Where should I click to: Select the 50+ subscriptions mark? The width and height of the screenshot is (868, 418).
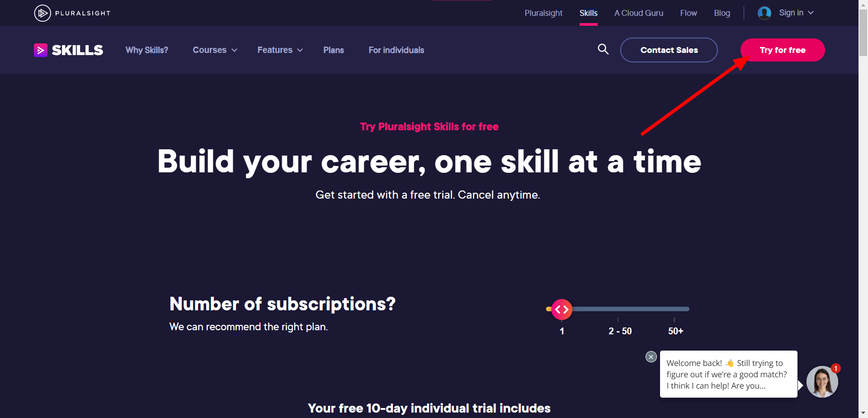point(675,331)
